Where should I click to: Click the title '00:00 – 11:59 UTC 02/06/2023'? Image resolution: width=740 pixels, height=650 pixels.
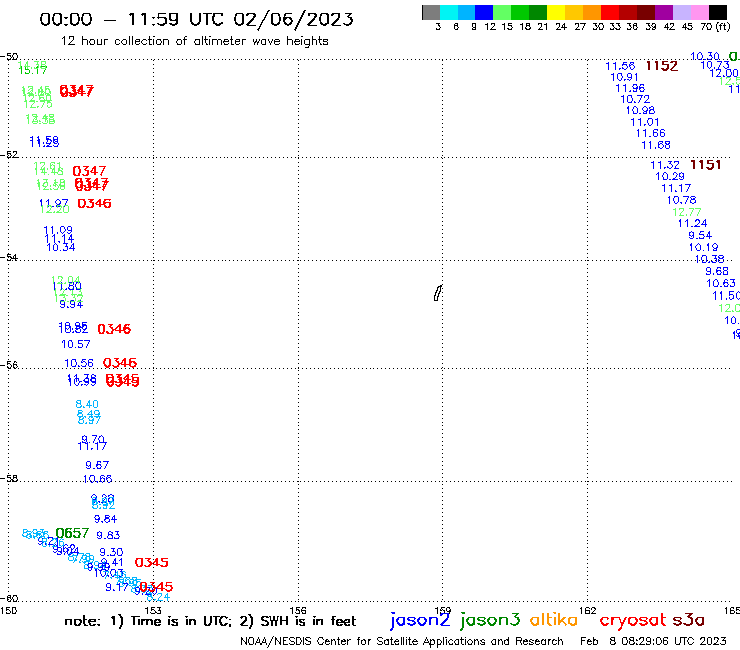196,19
